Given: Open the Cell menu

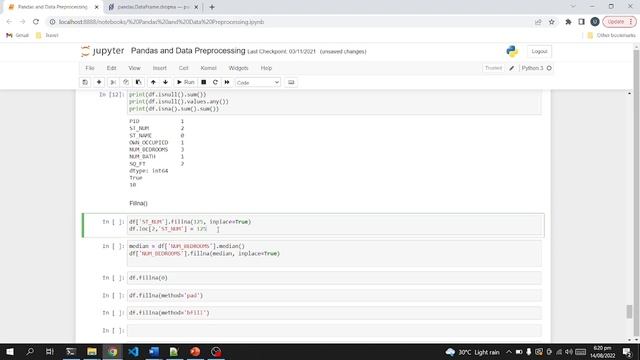Looking at the screenshot, I should (184, 68).
